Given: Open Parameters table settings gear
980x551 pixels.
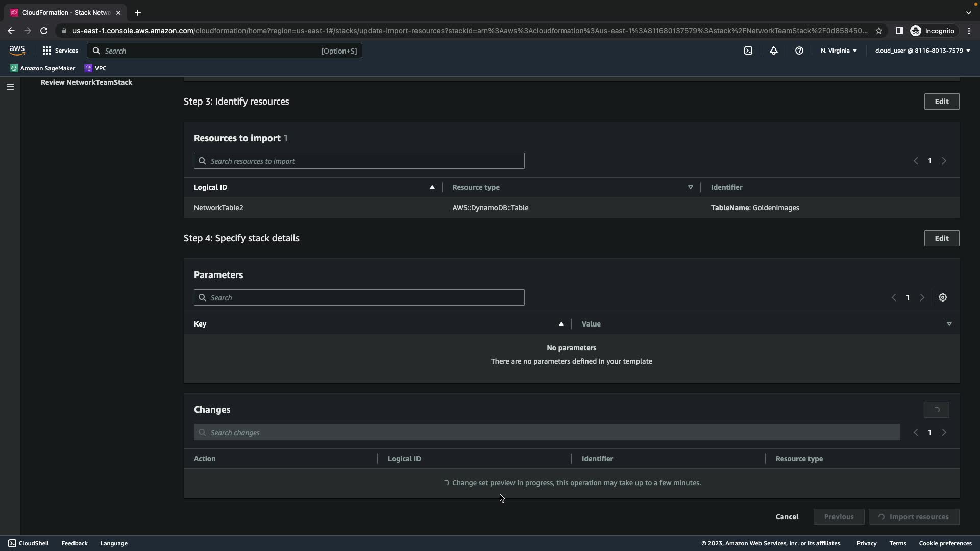Looking at the screenshot, I should (942, 297).
